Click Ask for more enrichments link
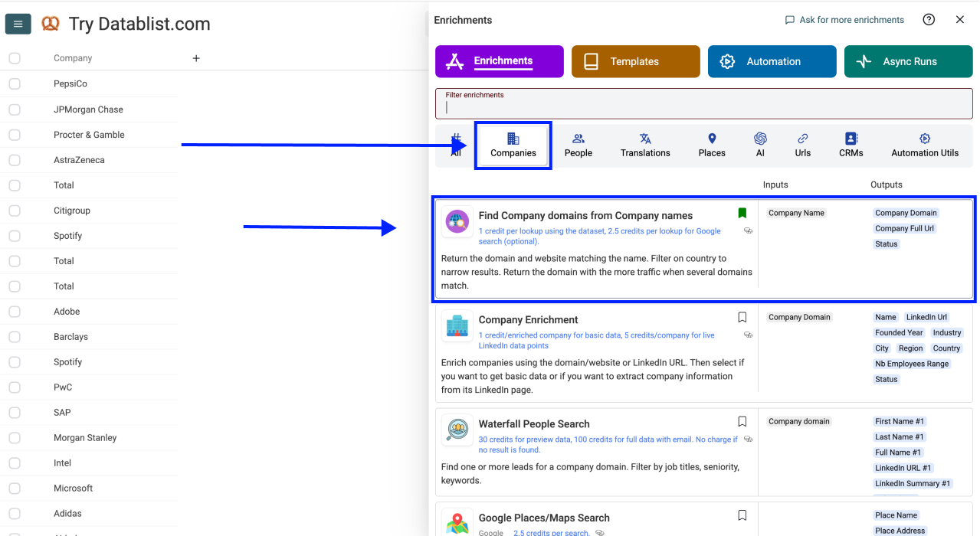 tap(844, 20)
